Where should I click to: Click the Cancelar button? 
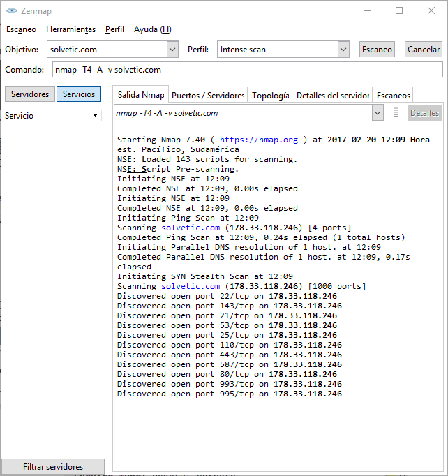[423, 49]
